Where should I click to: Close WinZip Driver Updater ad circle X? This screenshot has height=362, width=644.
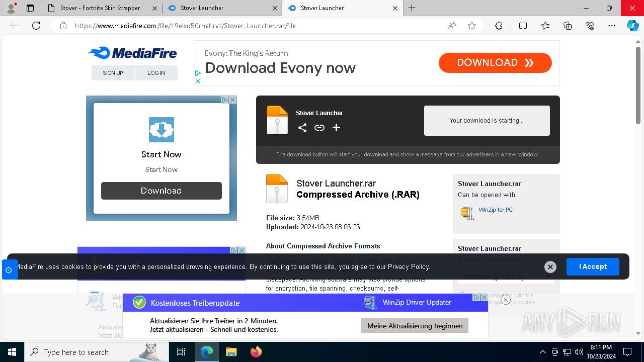tap(506, 300)
